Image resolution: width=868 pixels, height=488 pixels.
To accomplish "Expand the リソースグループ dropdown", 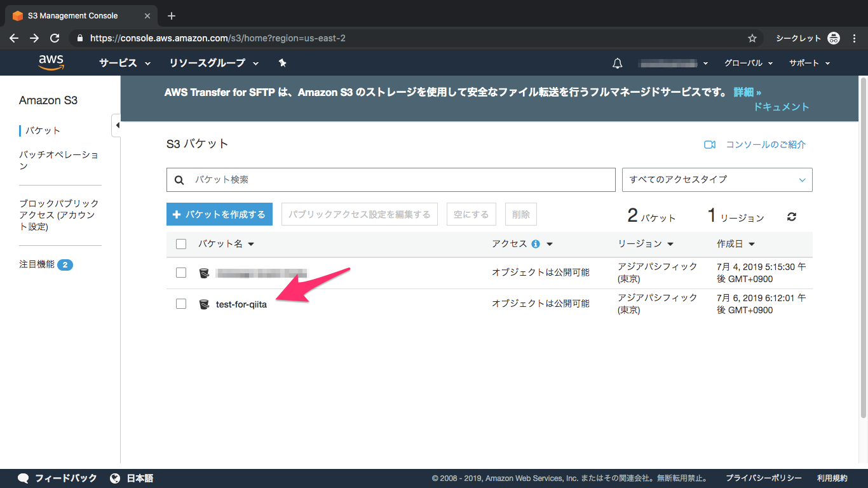I will pyautogui.click(x=214, y=63).
